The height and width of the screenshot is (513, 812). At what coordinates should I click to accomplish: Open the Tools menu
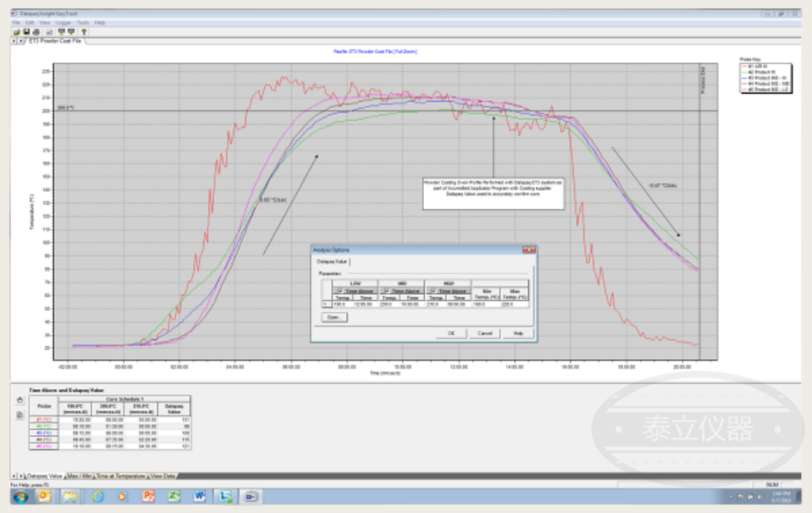[x=83, y=22]
